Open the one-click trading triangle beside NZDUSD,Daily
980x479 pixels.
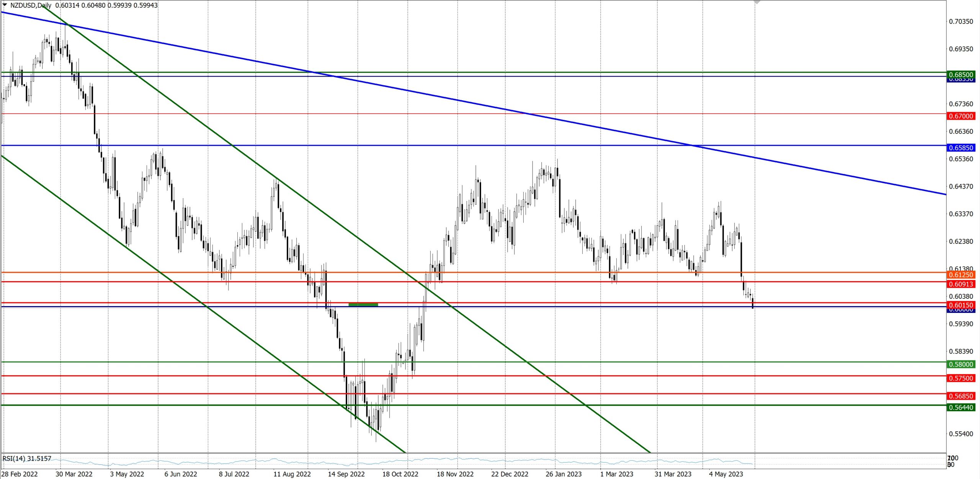click(5, 5)
